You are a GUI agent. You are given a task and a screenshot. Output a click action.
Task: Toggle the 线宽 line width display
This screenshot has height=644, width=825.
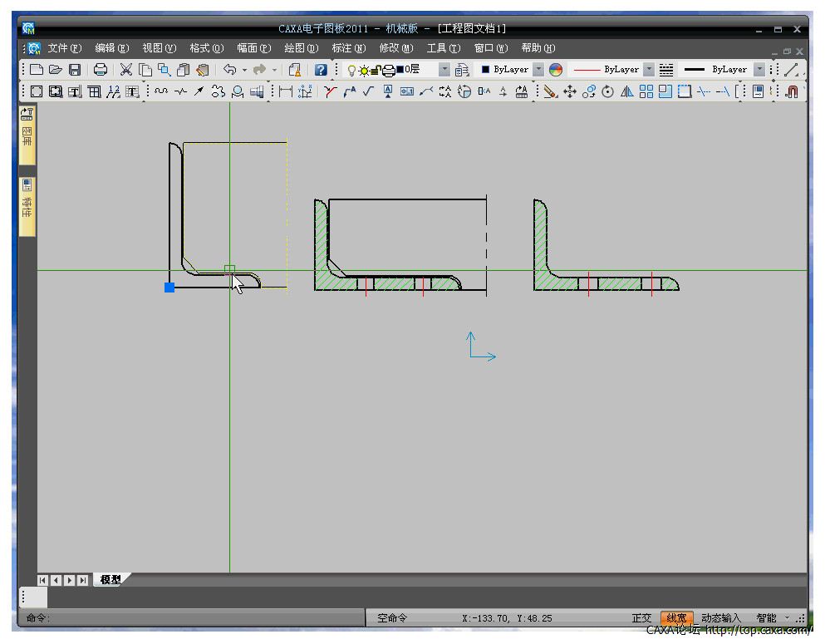click(x=676, y=618)
